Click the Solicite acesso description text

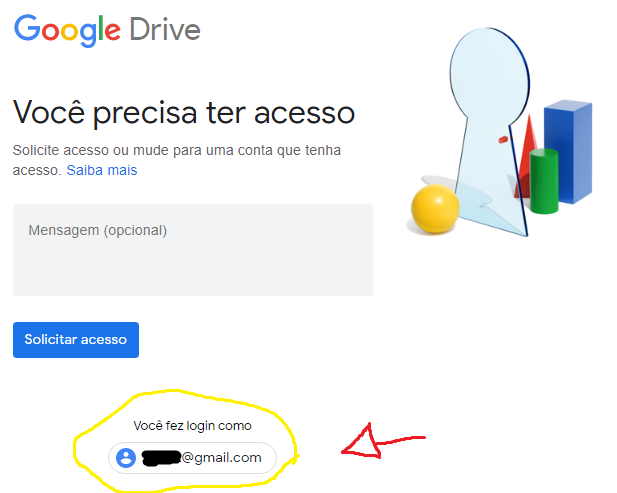177,160
